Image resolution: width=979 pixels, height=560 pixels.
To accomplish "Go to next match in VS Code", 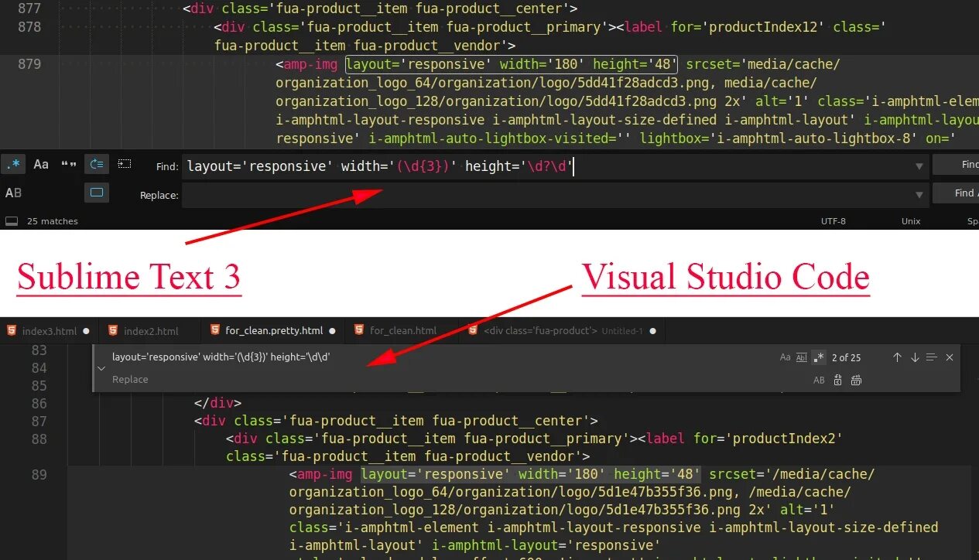I will [x=915, y=357].
